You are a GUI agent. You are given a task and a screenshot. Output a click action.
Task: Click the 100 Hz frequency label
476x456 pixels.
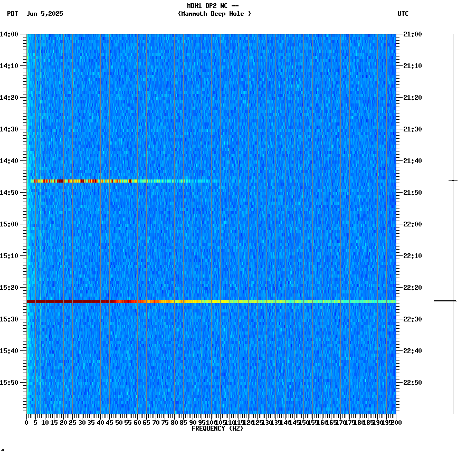209,422
